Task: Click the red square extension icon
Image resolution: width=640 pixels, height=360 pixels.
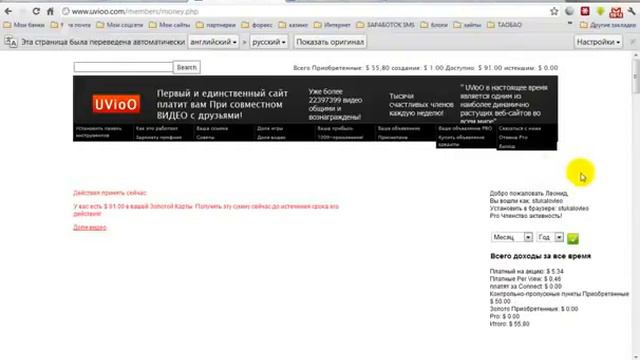Action: point(585,11)
